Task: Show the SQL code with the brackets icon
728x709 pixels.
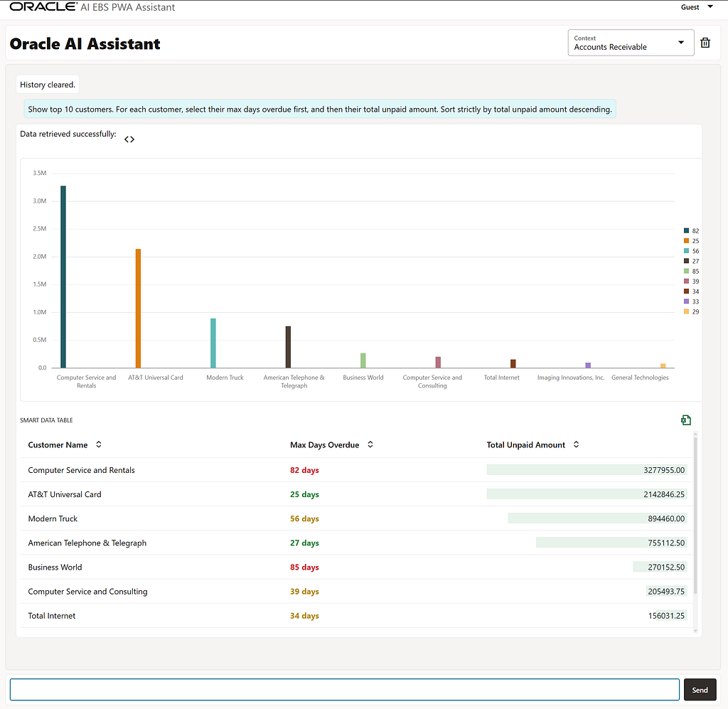Action: click(129, 139)
